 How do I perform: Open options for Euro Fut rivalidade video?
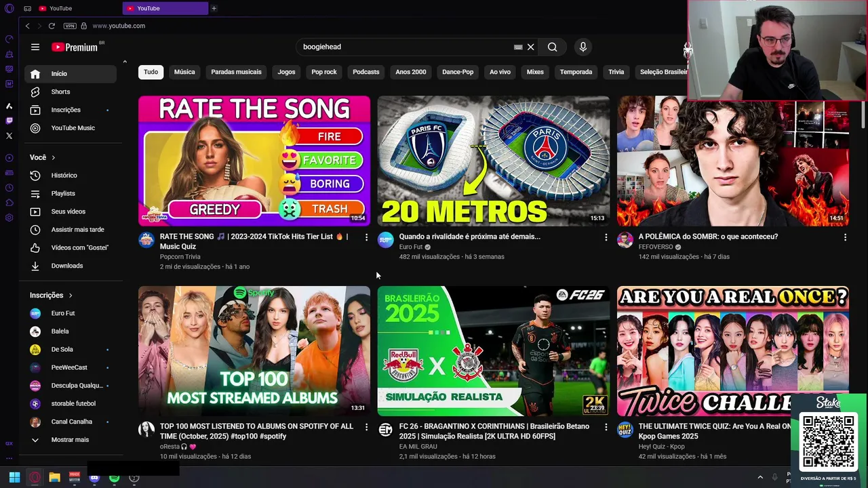click(x=606, y=237)
